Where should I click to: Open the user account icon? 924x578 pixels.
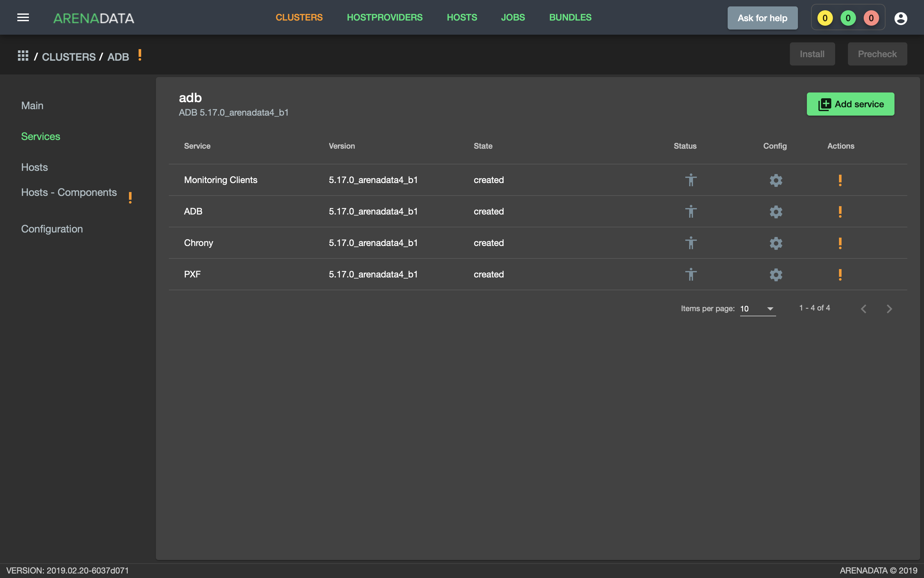click(x=900, y=18)
